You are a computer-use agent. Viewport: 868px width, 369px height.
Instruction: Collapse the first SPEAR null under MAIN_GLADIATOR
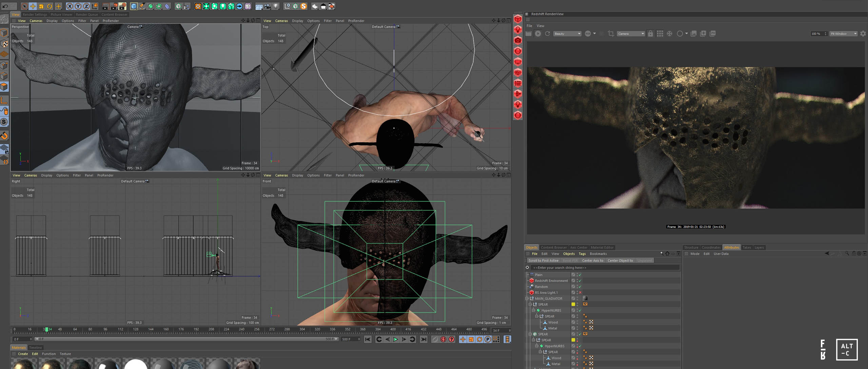530,304
